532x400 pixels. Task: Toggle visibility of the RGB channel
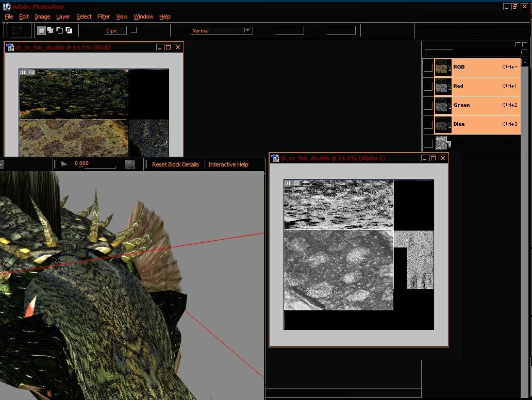pos(428,67)
